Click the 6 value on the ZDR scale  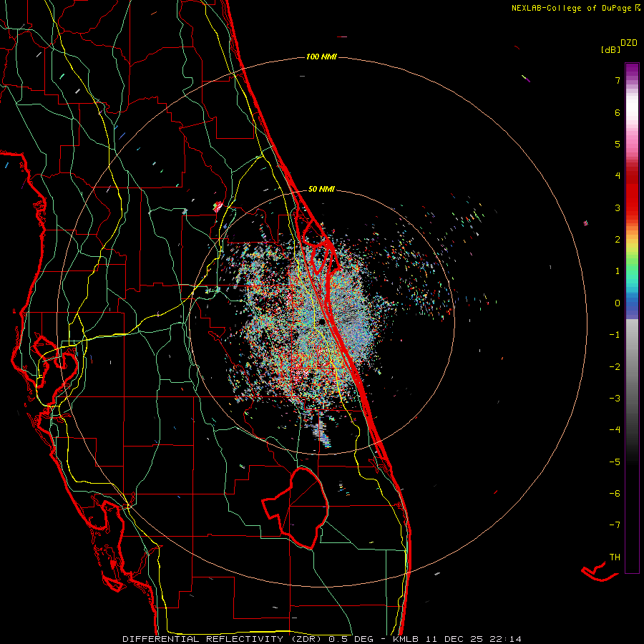[618, 112]
